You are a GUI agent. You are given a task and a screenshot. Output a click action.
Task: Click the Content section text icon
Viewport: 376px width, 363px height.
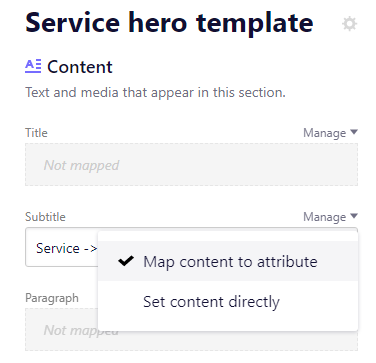point(33,66)
